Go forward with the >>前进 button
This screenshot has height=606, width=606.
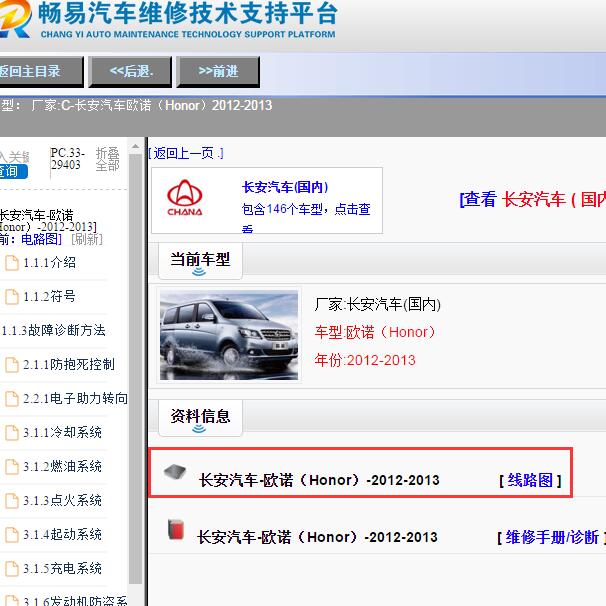point(218,71)
